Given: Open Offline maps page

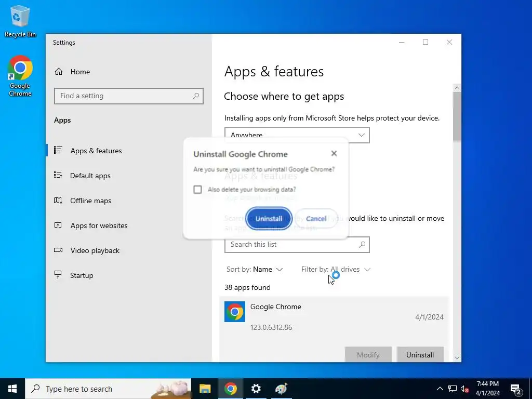Looking at the screenshot, I should tap(90, 201).
